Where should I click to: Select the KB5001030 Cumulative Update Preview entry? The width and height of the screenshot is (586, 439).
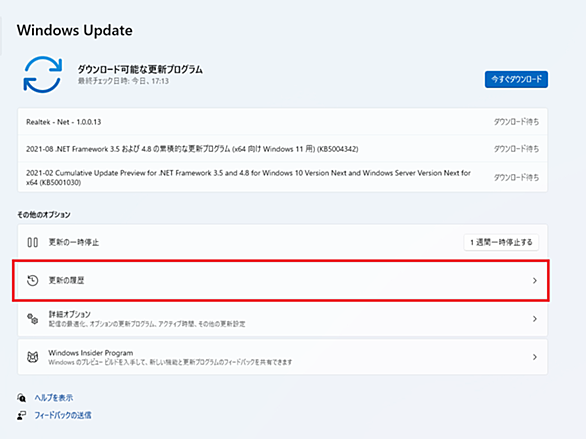tap(283, 177)
